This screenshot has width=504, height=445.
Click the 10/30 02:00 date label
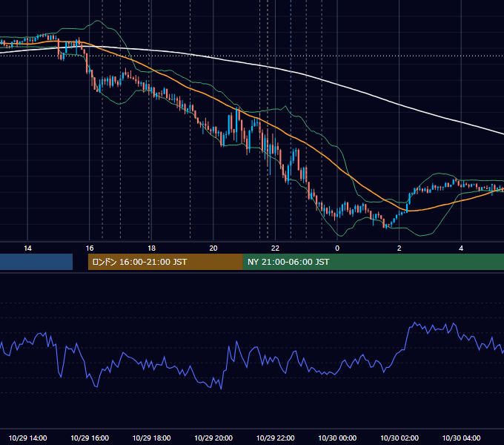pyautogui.click(x=399, y=438)
